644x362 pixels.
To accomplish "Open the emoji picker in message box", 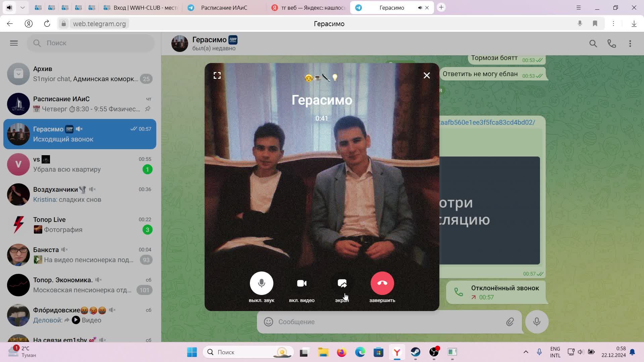I will (x=268, y=322).
